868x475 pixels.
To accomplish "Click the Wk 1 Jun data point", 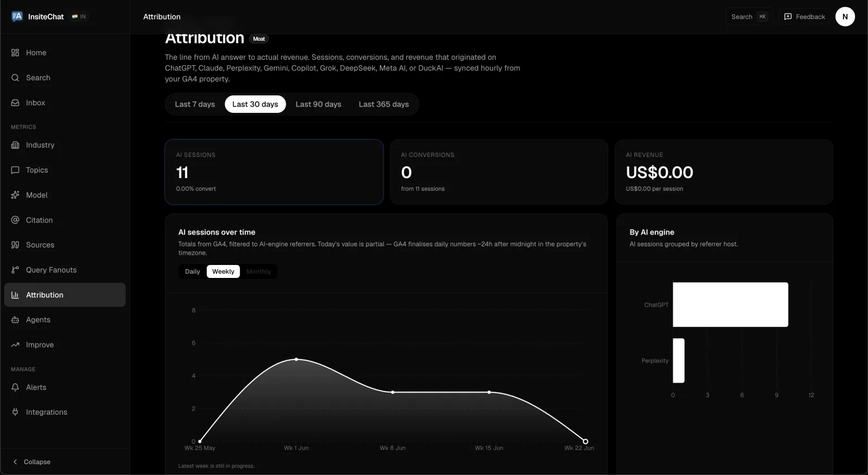I will [296, 359].
